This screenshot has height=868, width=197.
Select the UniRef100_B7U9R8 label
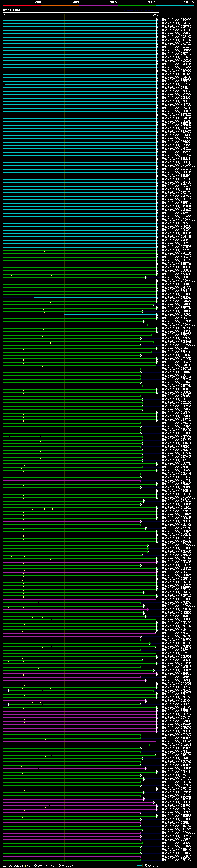[x=177, y=315]
